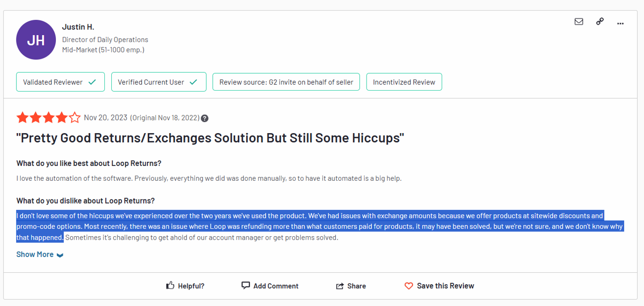Click Save this Review
This screenshot has width=644, height=306.
point(439,286)
